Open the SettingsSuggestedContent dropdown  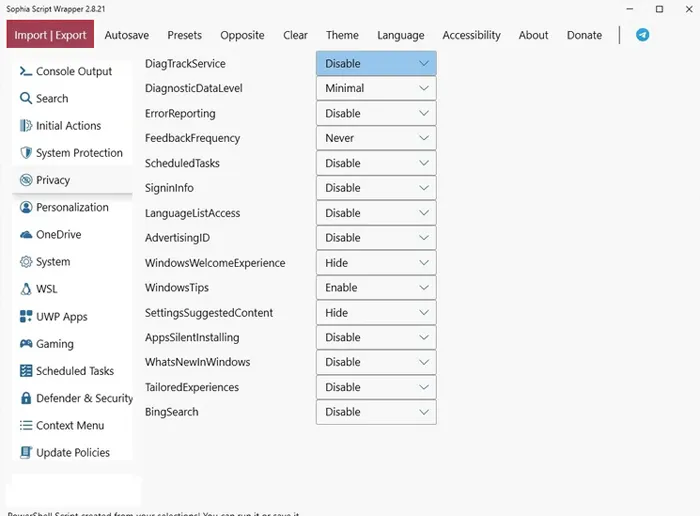click(376, 312)
